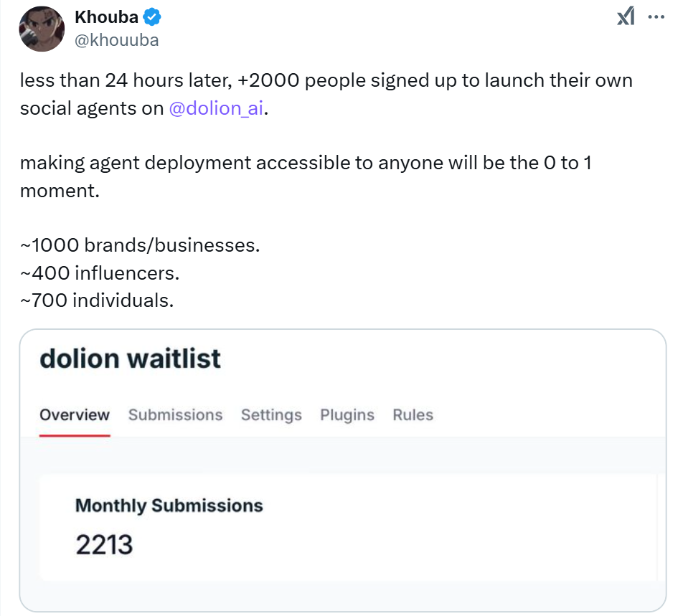The height and width of the screenshot is (616, 683).
Task: Open the @khouuba handle
Action: click(x=117, y=40)
